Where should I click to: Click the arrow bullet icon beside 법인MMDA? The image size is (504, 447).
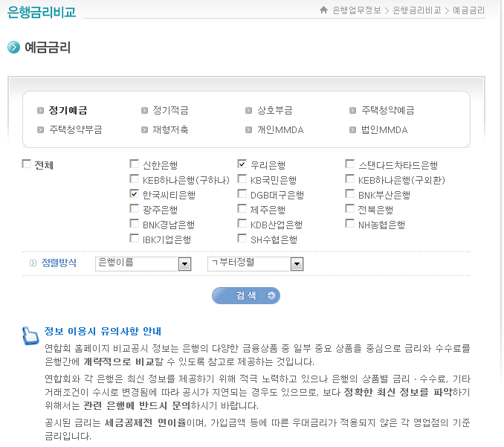pyautogui.click(x=352, y=130)
